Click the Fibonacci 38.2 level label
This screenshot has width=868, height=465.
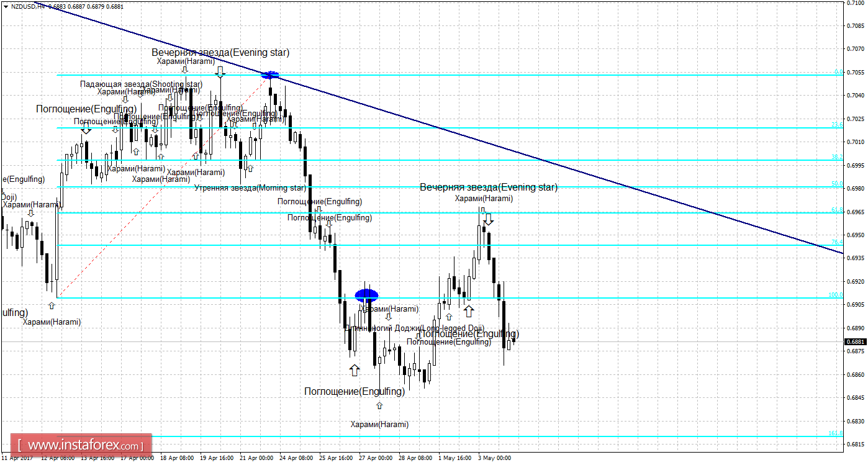[837, 157]
